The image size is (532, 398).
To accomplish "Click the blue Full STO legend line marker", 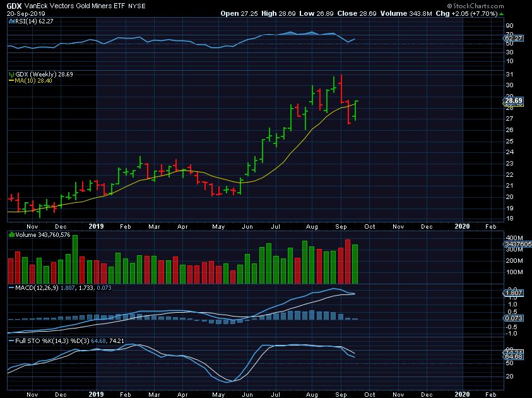I will (x=11, y=341).
